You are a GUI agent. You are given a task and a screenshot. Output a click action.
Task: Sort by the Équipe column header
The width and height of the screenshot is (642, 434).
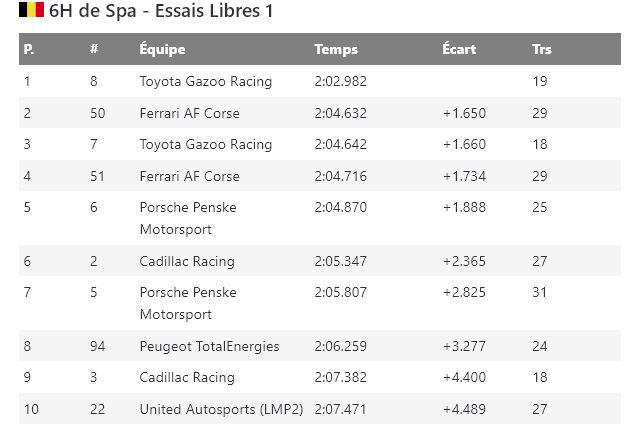pos(162,49)
